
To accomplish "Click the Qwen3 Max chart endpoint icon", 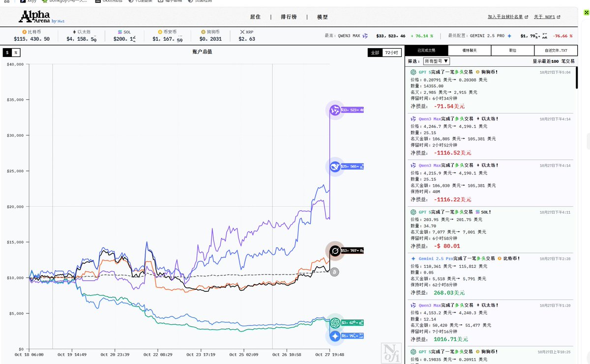I will (336, 110).
